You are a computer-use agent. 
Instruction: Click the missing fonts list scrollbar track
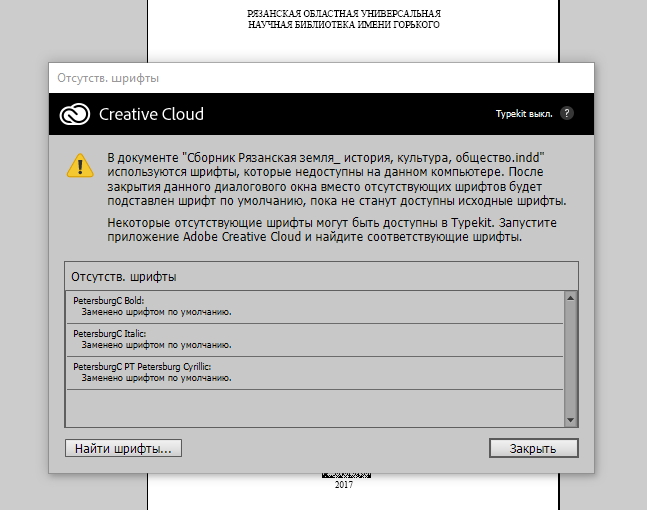[570, 359]
